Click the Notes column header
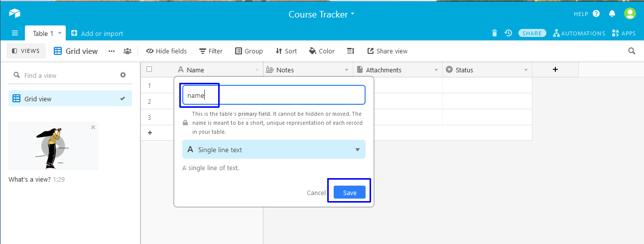The width and height of the screenshot is (644, 244). (308, 70)
